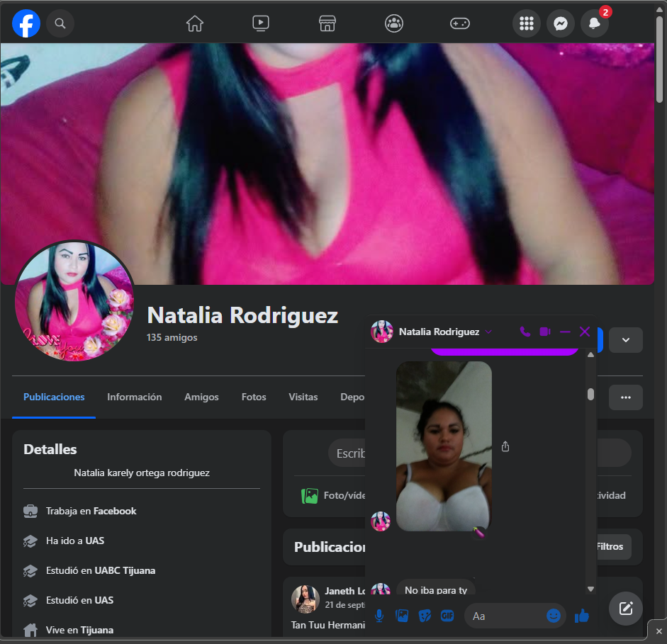Open the more tabs menu via ellipsis button

(625, 397)
